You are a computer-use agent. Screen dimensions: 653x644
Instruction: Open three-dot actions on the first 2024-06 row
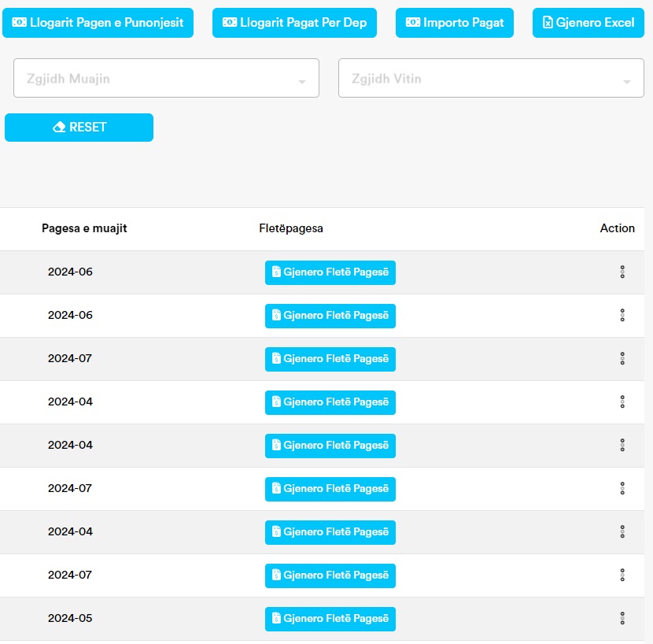622,272
